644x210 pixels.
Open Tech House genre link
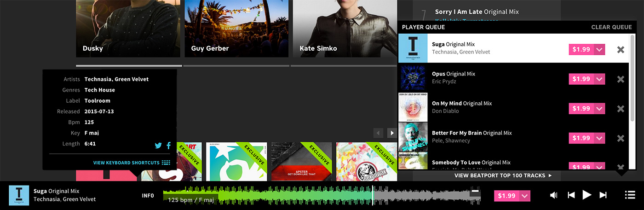click(100, 90)
